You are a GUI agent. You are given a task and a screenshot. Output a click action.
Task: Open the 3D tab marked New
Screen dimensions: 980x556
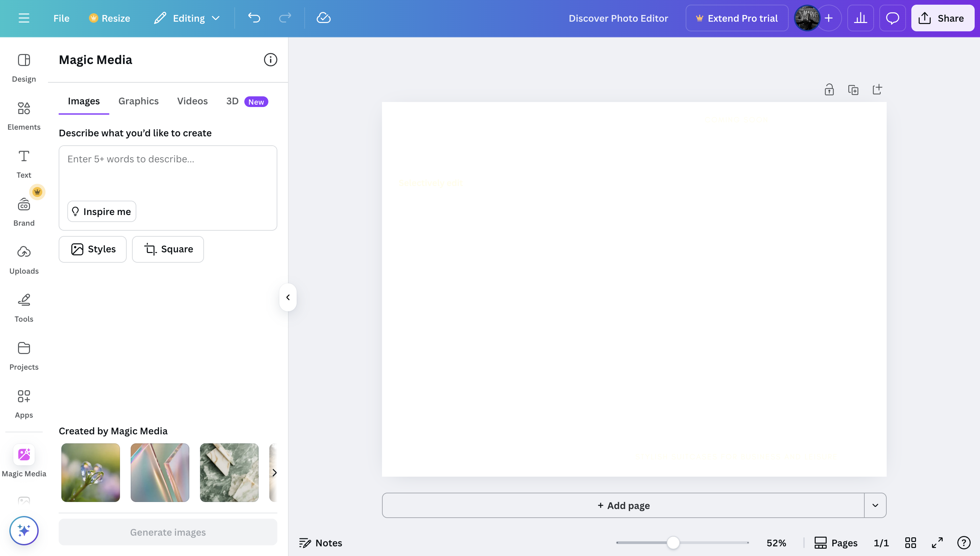click(x=232, y=101)
